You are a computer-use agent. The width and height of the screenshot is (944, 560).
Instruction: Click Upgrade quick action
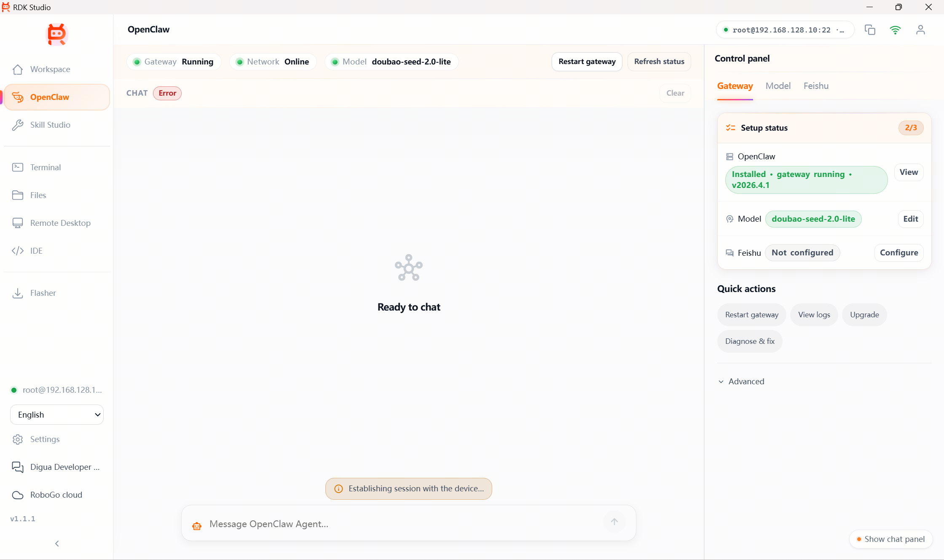(864, 315)
